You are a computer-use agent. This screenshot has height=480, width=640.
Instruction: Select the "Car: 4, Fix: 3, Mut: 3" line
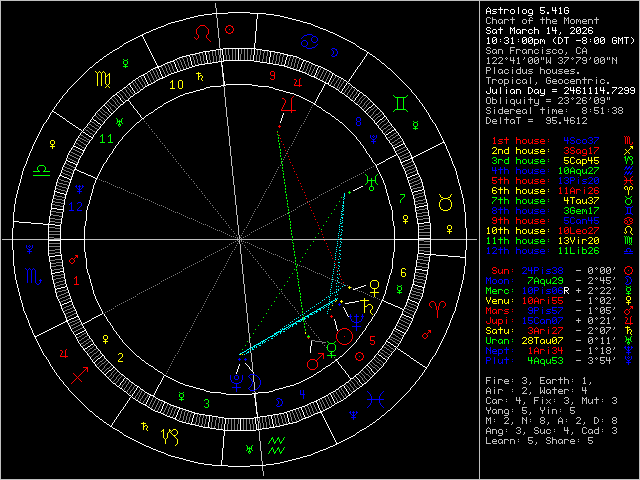tap(551, 401)
